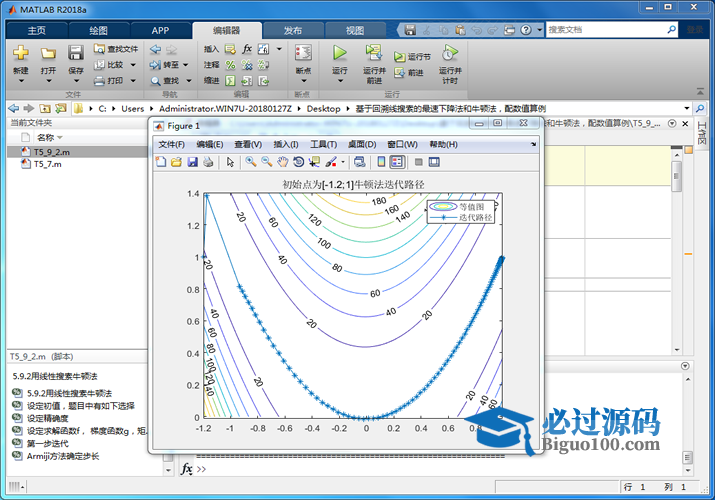Screen dimensions: 715x500
Task: Click Figure 1 open file icon
Action: [176, 162]
